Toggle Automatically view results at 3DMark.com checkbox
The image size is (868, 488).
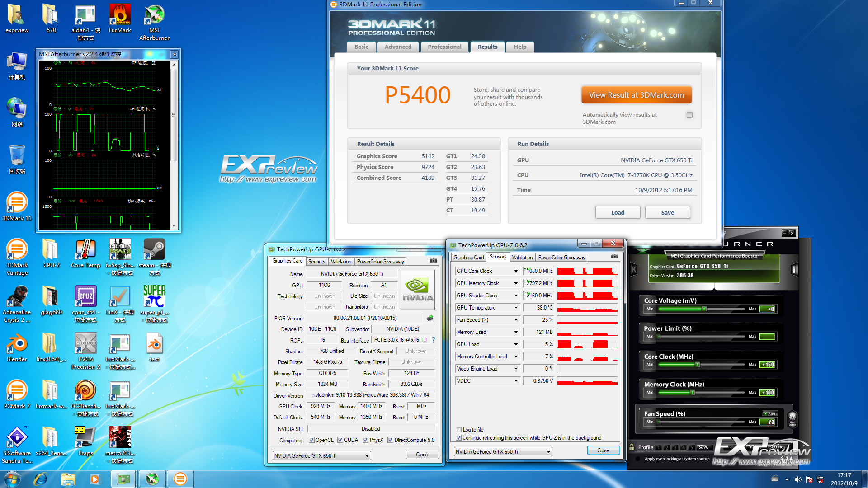[x=689, y=115]
